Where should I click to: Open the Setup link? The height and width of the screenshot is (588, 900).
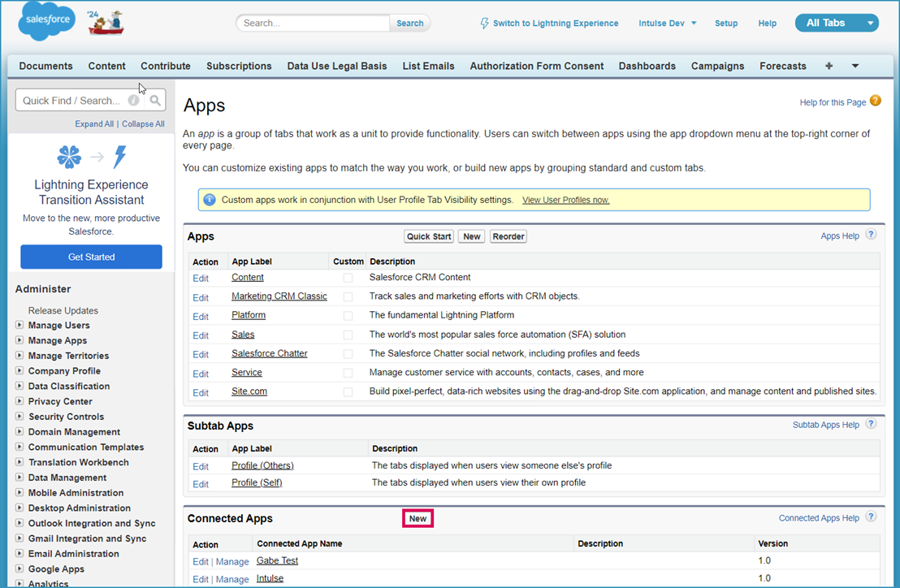point(726,24)
